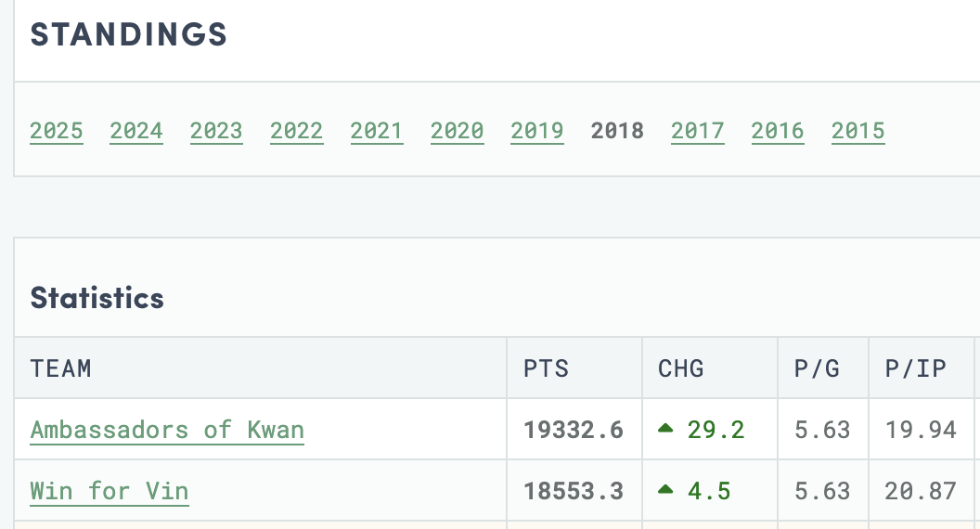Open the 2025 standings

click(57, 131)
